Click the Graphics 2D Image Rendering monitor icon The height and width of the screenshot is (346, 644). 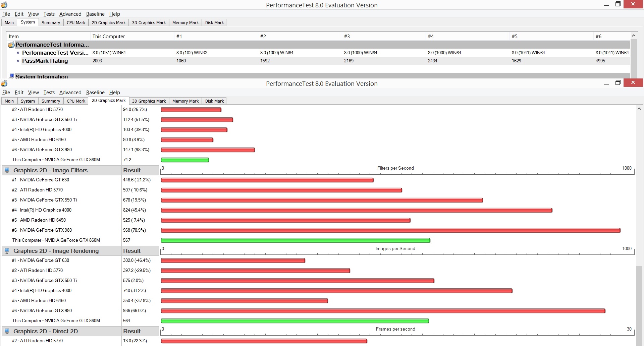[x=7, y=251]
